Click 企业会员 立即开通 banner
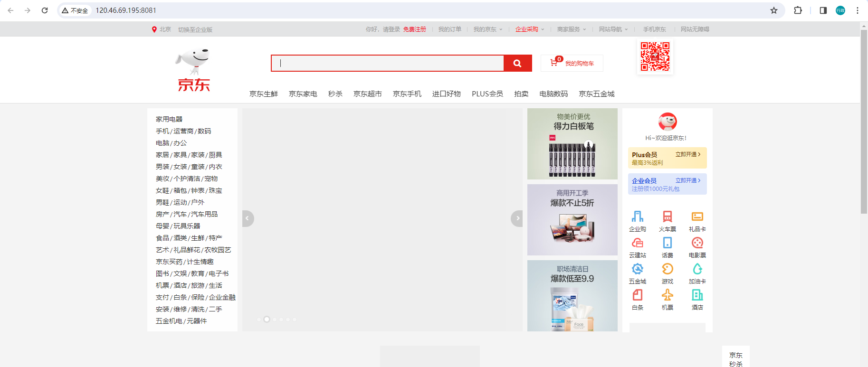 (x=668, y=184)
